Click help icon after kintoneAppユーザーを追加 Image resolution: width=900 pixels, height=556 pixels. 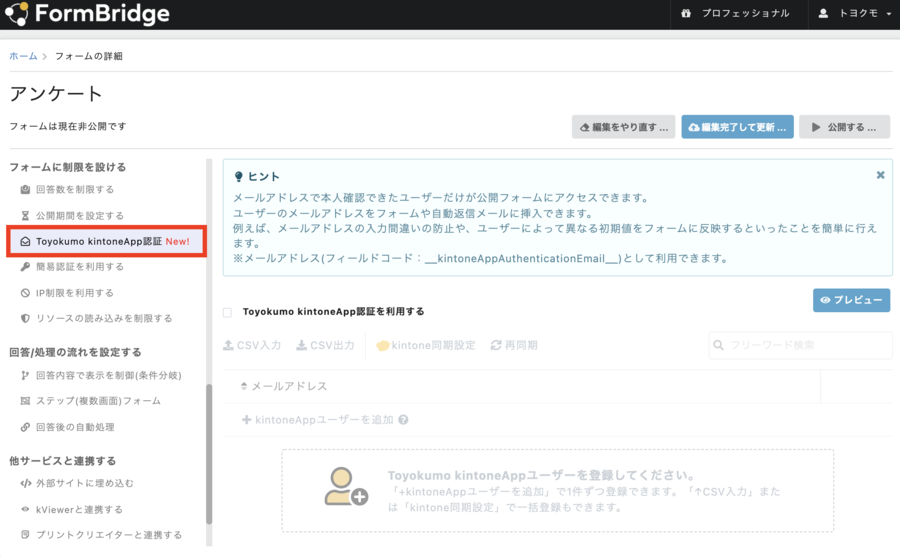[x=404, y=420]
